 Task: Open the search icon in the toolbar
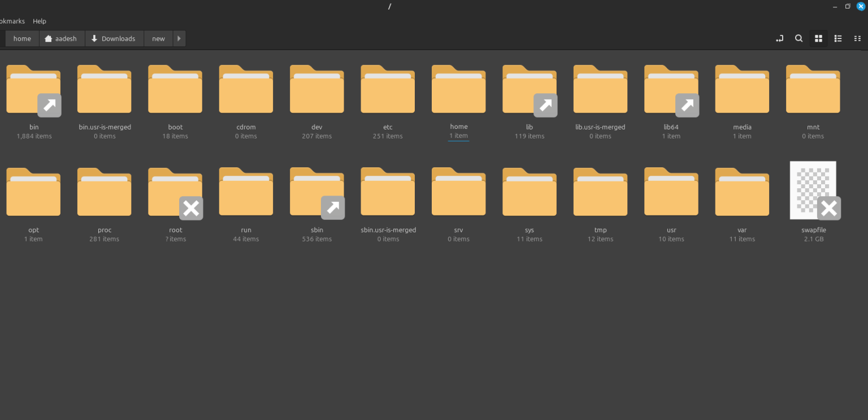798,38
